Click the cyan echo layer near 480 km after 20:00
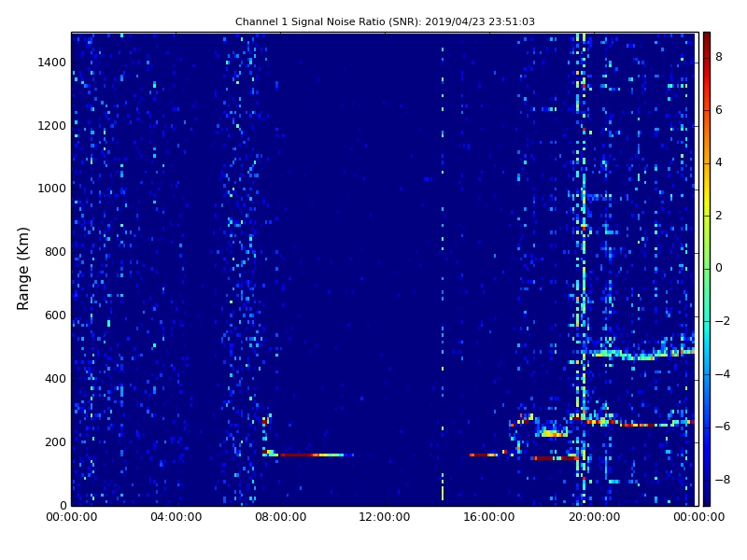 coord(641,355)
